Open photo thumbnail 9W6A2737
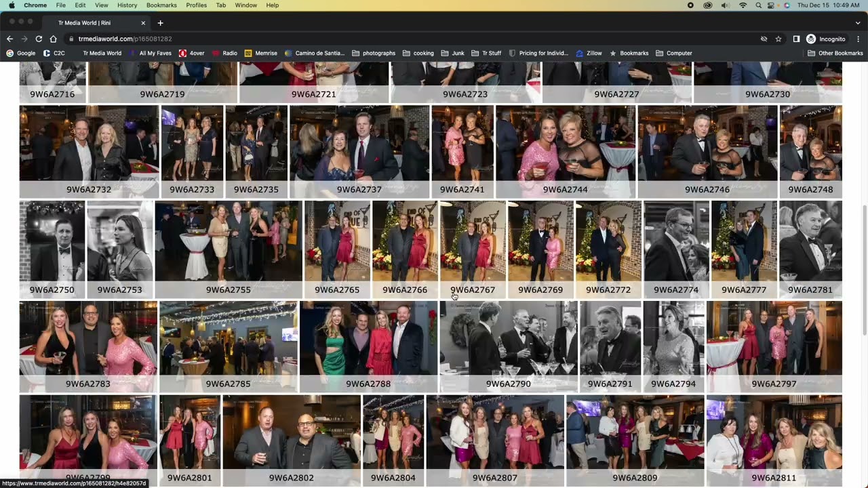 click(x=359, y=151)
